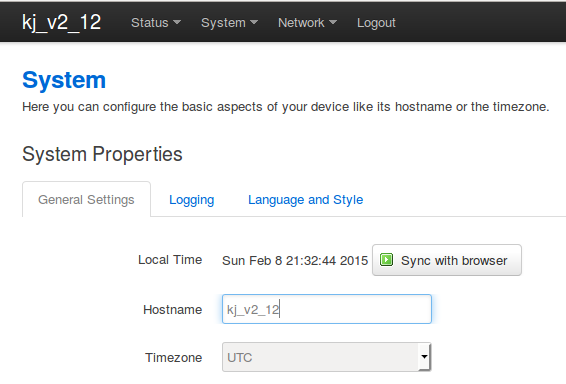Click the Network menu caret arrow
The width and height of the screenshot is (566, 384).
coord(333,22)
